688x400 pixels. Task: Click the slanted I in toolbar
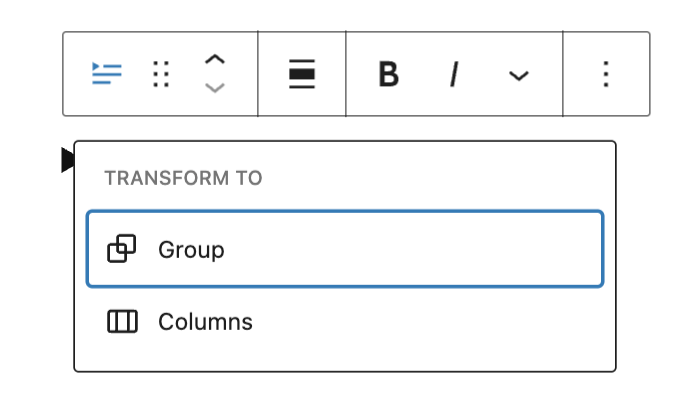(x=453, y=74)
